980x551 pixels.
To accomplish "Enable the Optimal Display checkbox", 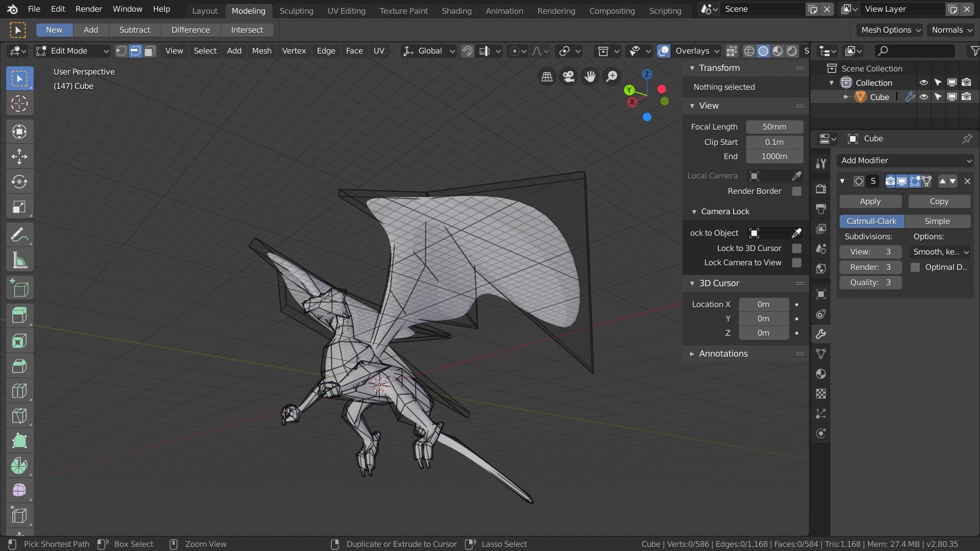I will tap(915, 267).
